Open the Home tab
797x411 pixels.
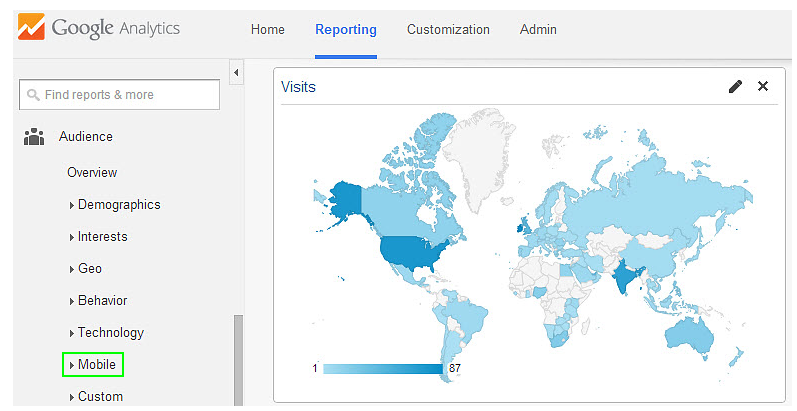click(267, 30)
